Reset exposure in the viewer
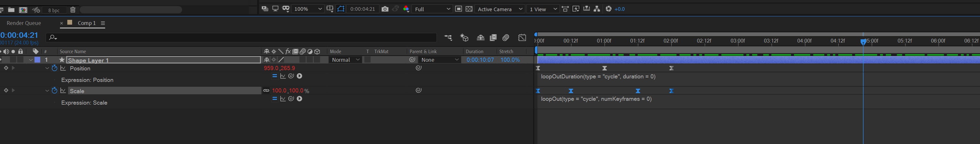 click(x=608, y=9)
